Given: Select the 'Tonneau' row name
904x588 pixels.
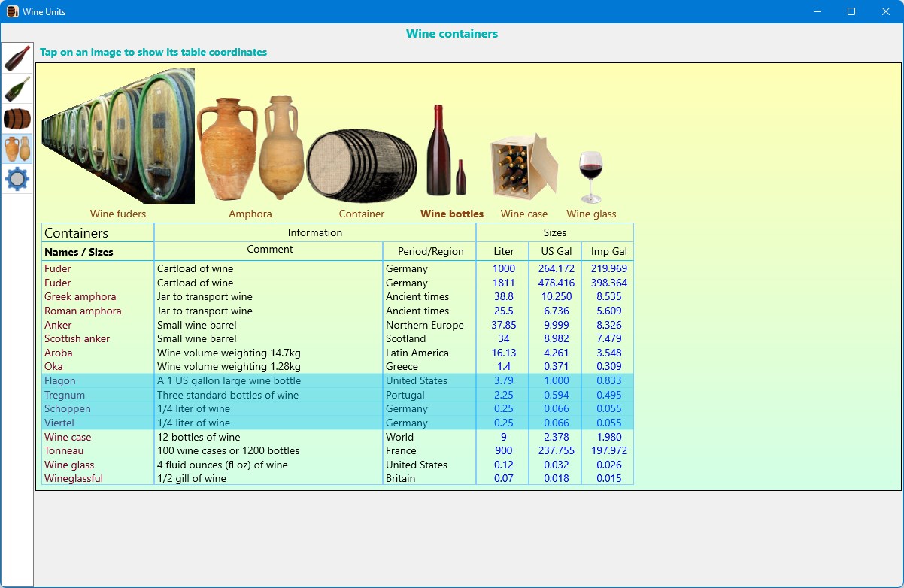Looking at the screenshot, I should tap(64, 450).
